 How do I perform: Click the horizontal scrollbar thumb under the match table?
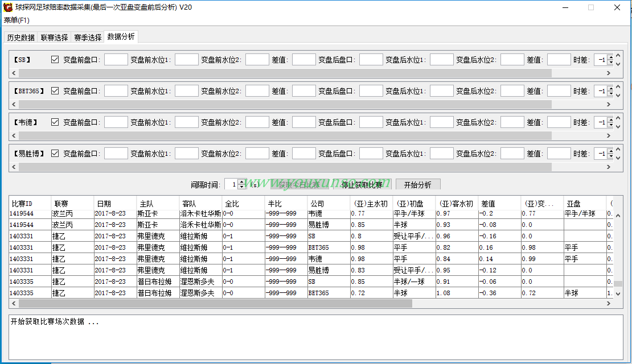(211, 304)
